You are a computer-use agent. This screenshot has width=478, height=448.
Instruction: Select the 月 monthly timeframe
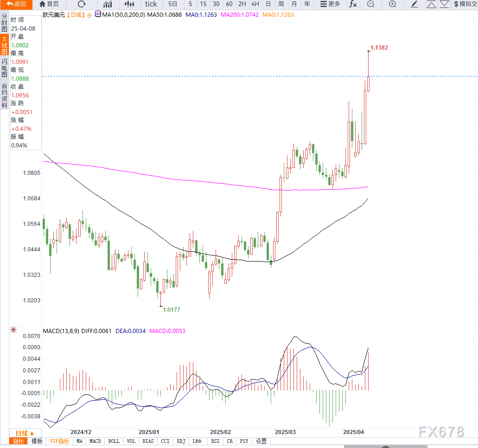click(294, 4)
